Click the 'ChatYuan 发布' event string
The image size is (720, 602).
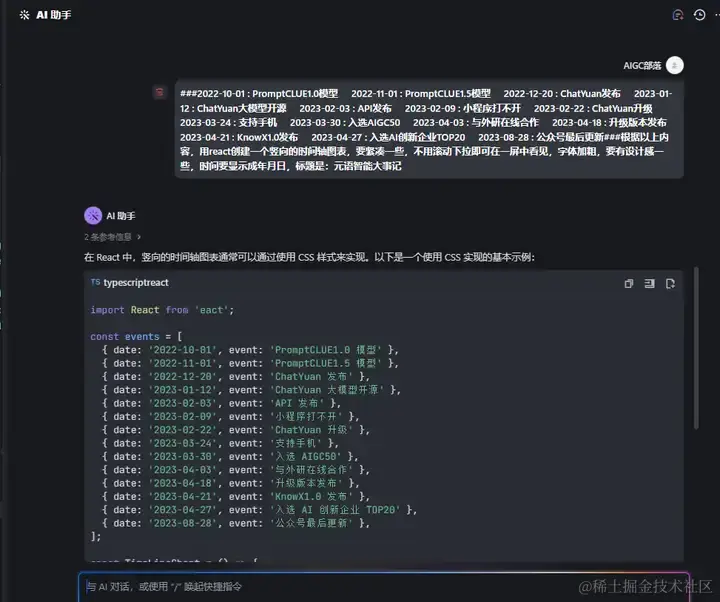[x=311, y=377]
